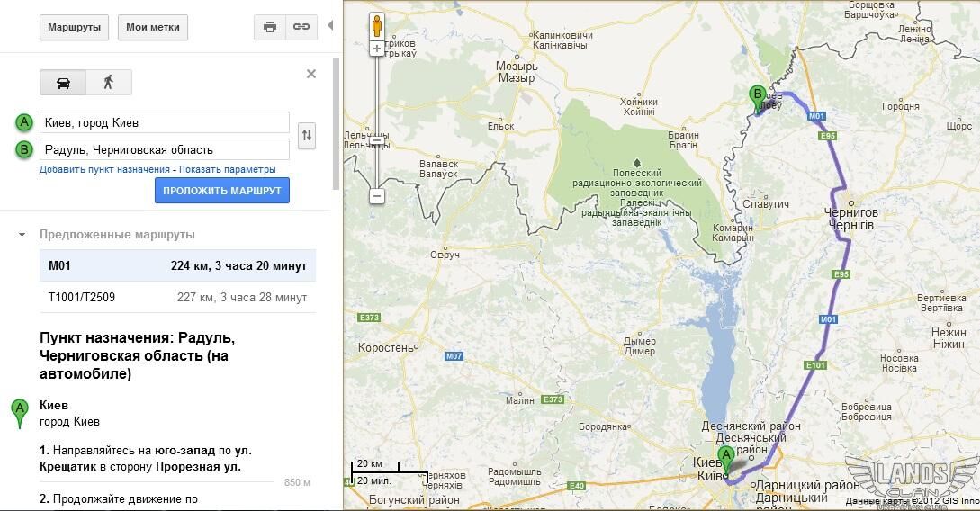This screenshot has width=980, height=511.
Task: Click the map zoom slider handle
Action: 377,141
